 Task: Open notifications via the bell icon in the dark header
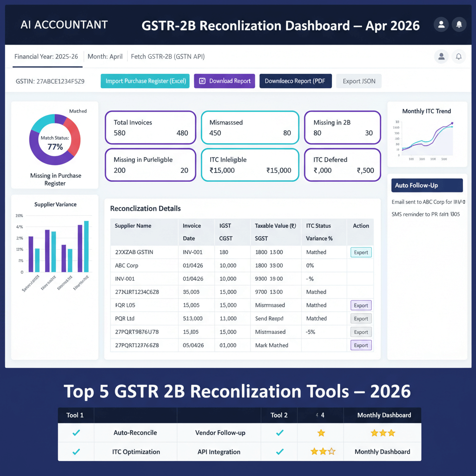[x=459, y=25]
